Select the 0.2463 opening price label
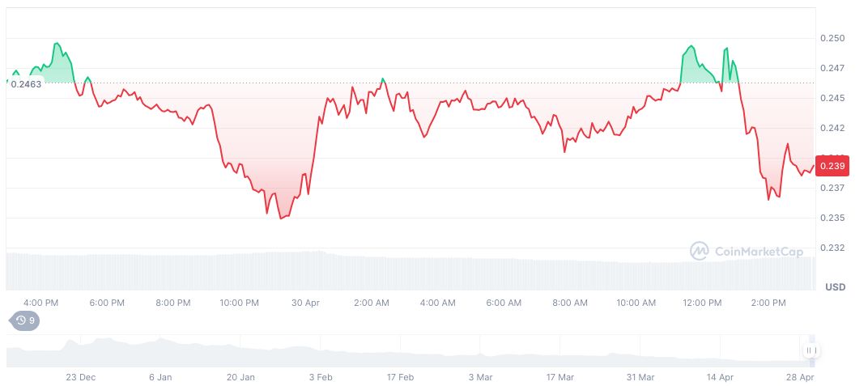The height and width of the screenshot is (386, 868). pyautogui.click(x=26, y=85)
